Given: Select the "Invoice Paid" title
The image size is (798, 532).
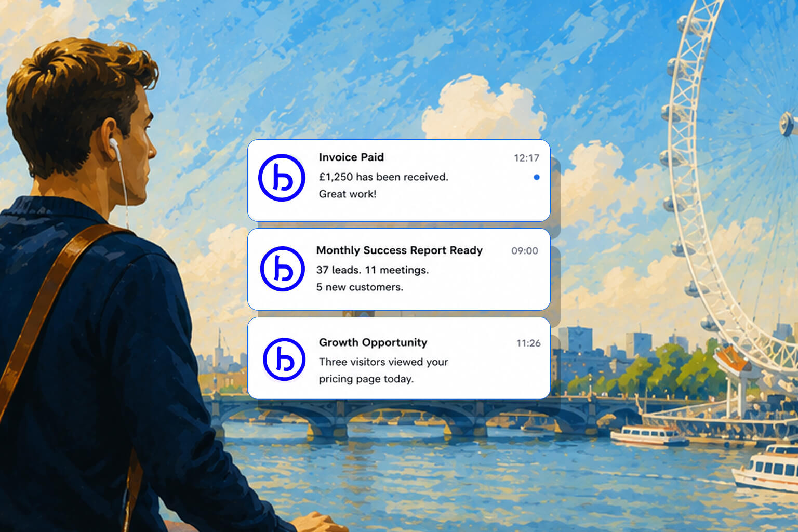Looking at the screenshot, I should coord(351,157).
